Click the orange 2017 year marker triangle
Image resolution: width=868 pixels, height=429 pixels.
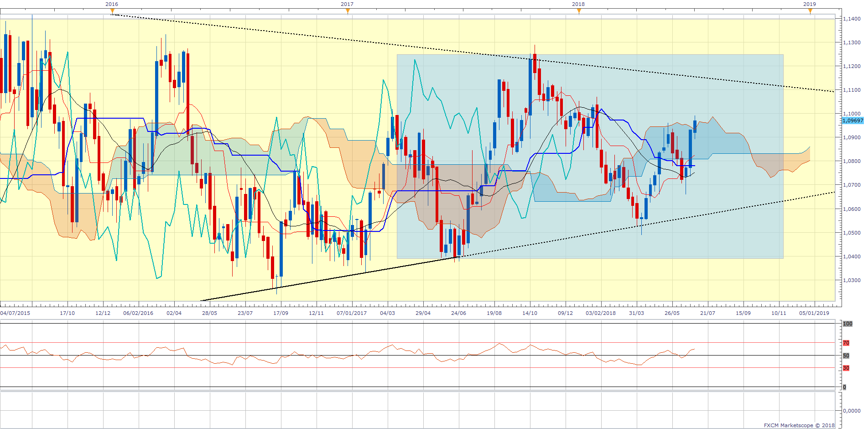(348, 11)
